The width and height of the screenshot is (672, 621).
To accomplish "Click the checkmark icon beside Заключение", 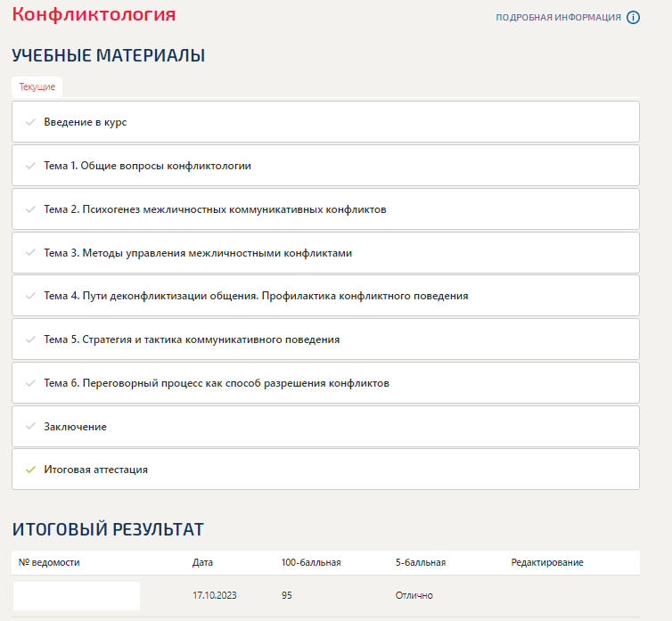I will point(30,427).
